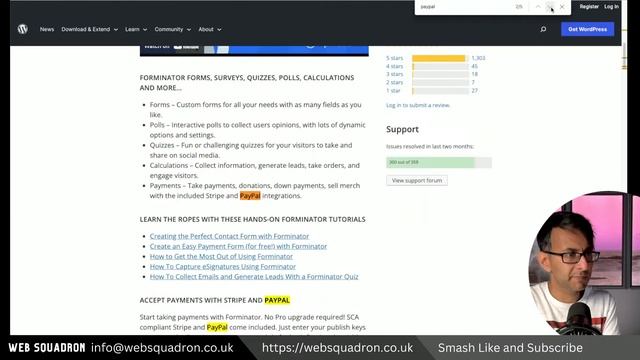Open the 1 star reviews link

(x=393, y=91)
